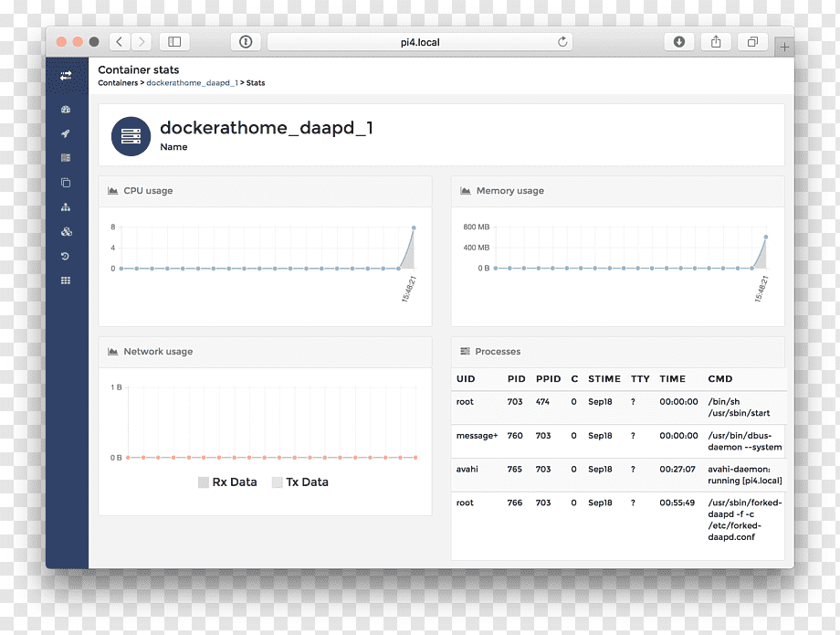840x635 pixels.
Task: Open the Host grid icon
Action: [x=66, y=280]
